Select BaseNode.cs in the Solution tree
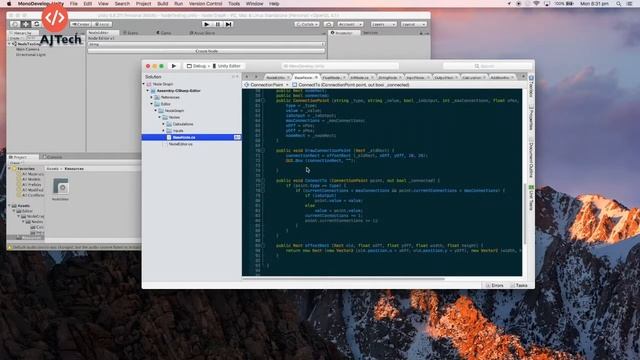This screenshot has width=640, height=360. 191,137
